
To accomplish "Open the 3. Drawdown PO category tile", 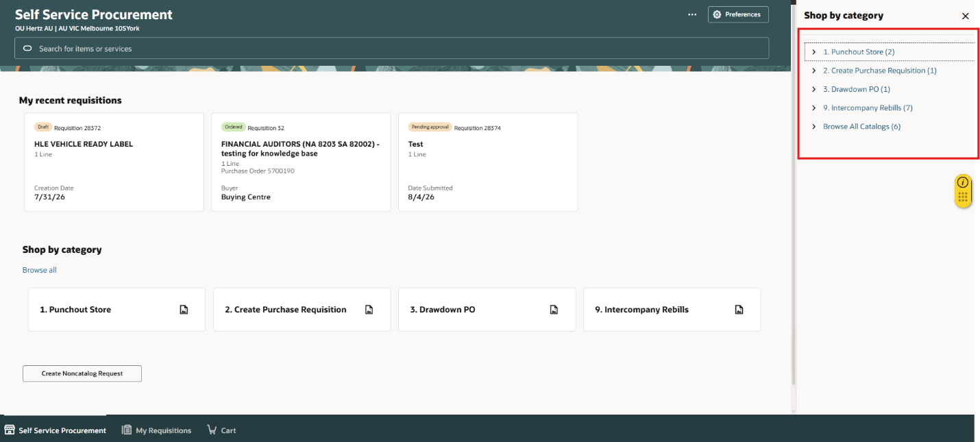I will point(487,310).
